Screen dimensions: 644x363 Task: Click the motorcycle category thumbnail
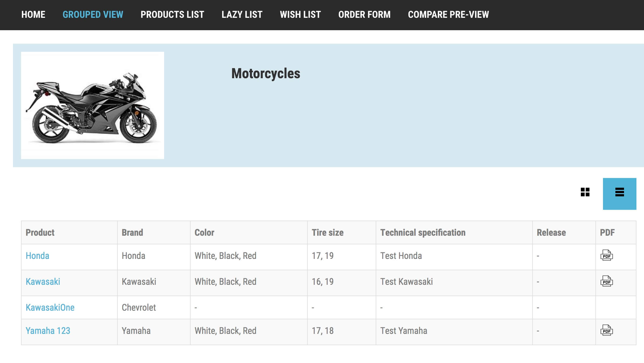(93, 105)
